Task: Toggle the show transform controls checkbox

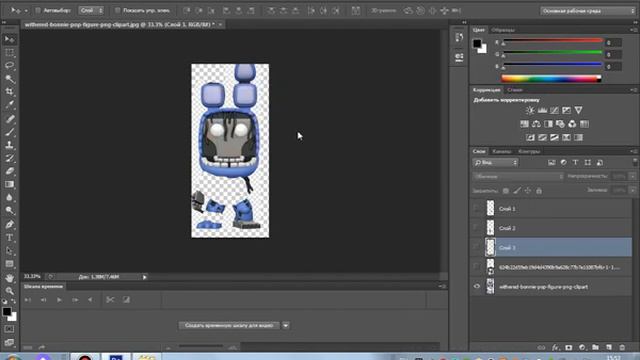Action: (x=118, y=10)
